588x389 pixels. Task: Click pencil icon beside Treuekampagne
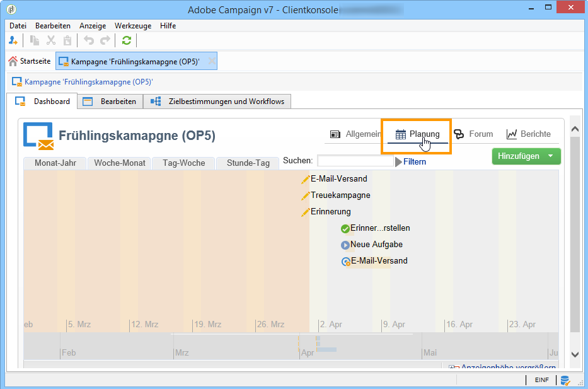click(305, 196)
